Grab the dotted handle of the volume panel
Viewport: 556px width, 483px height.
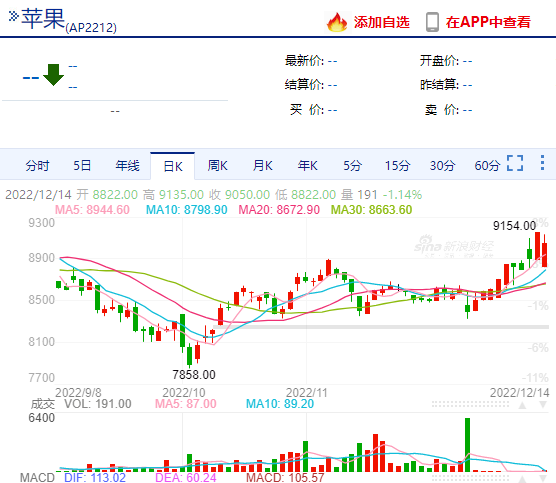pos(471,405)
